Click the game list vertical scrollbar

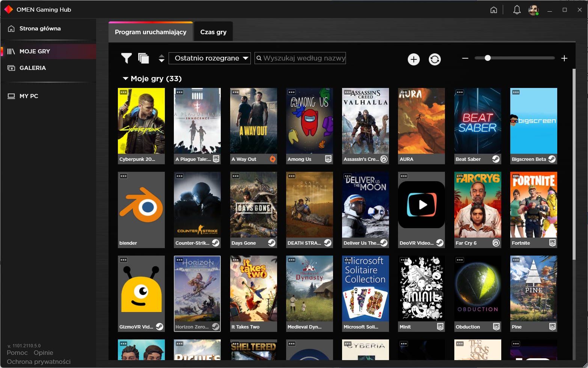click(x=574, y=164)
